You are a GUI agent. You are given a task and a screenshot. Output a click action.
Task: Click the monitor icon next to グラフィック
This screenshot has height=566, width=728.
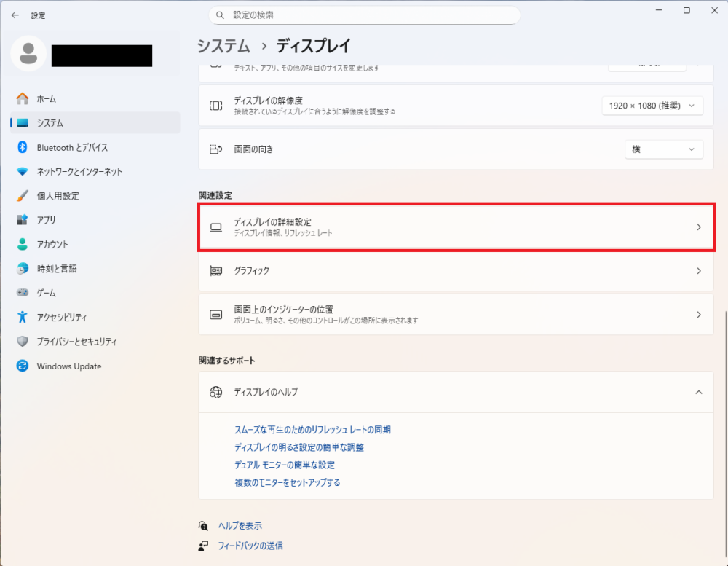click(x=215, y=271)
